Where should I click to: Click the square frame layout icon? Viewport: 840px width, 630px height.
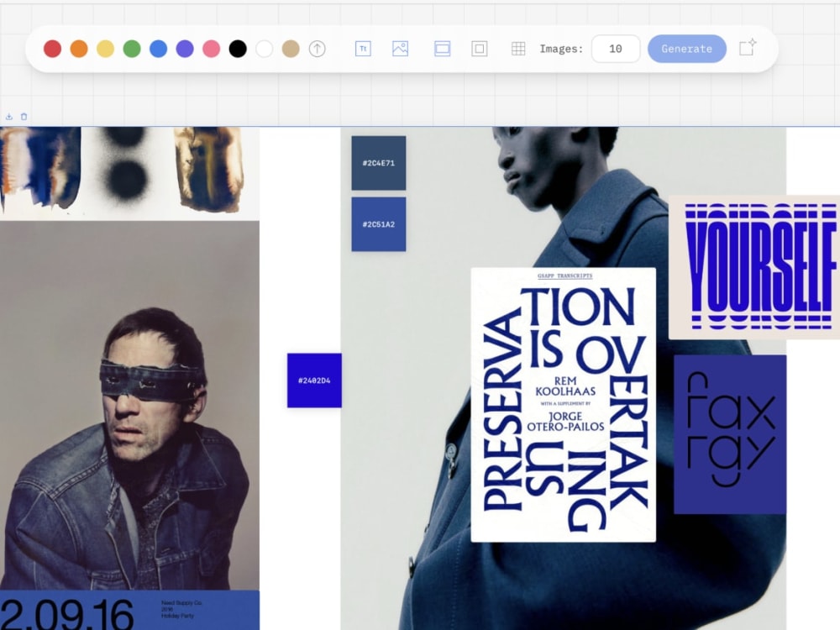coord(480,49)
